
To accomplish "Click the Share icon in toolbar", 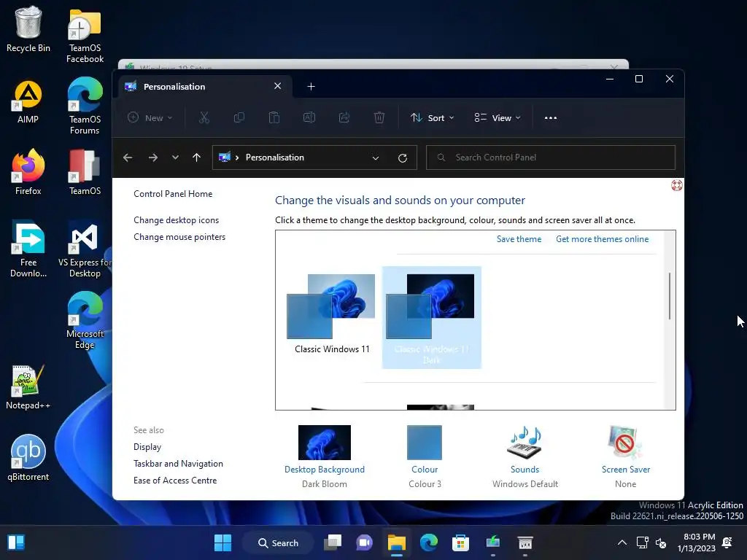I will tap(344, 117).
